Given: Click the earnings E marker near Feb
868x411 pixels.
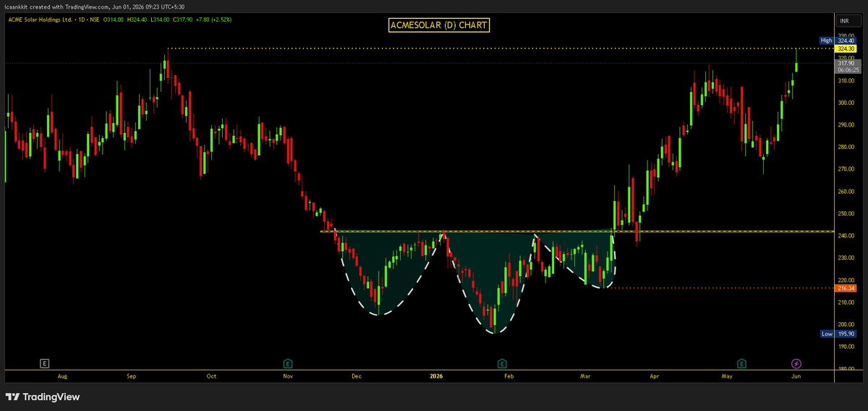Looking at the screenshot, I should point(501,363).
